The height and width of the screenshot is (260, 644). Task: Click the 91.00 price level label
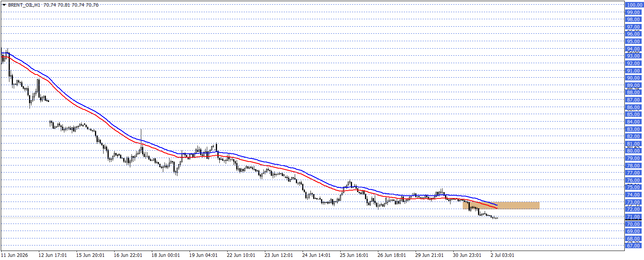tap(633, 71)
